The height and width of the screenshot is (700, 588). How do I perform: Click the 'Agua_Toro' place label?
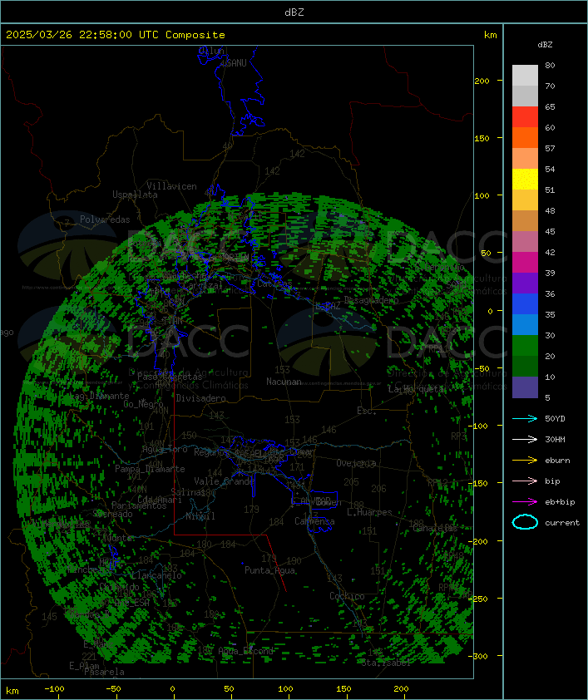point(165,450)
